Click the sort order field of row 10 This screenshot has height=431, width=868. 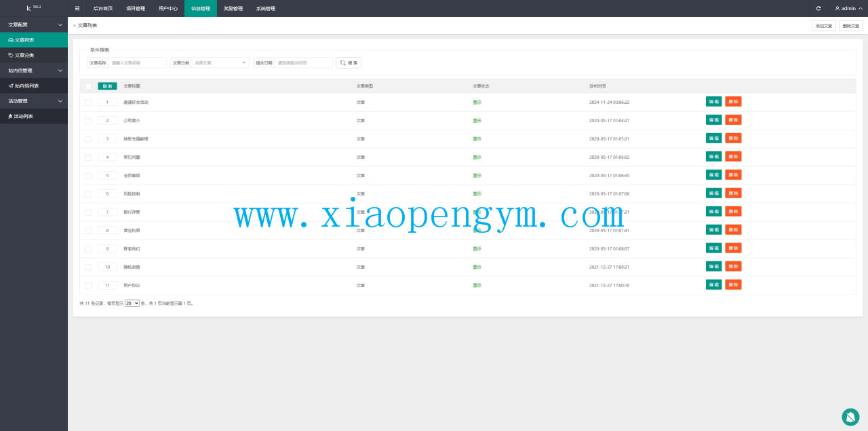[x=107, y=267]
